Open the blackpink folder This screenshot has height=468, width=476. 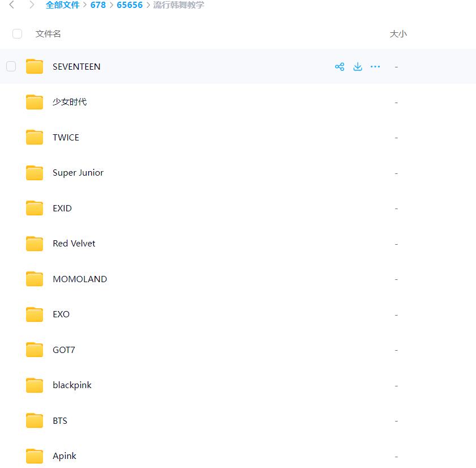(72, 385)
